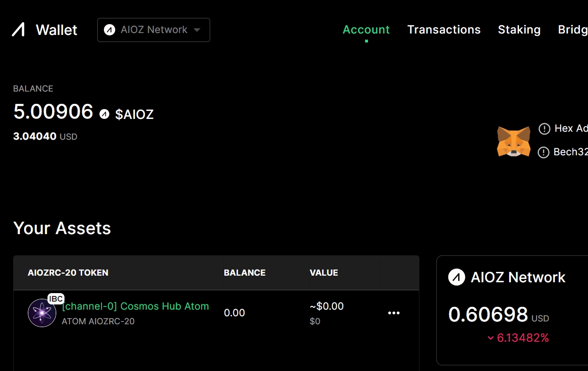Click the info icon next to Hex Address

coord(544,129)
